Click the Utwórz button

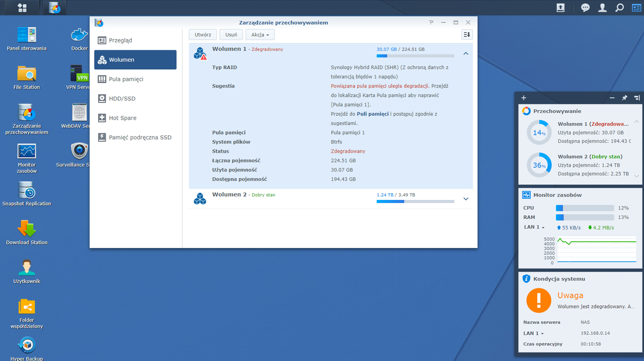203,34
